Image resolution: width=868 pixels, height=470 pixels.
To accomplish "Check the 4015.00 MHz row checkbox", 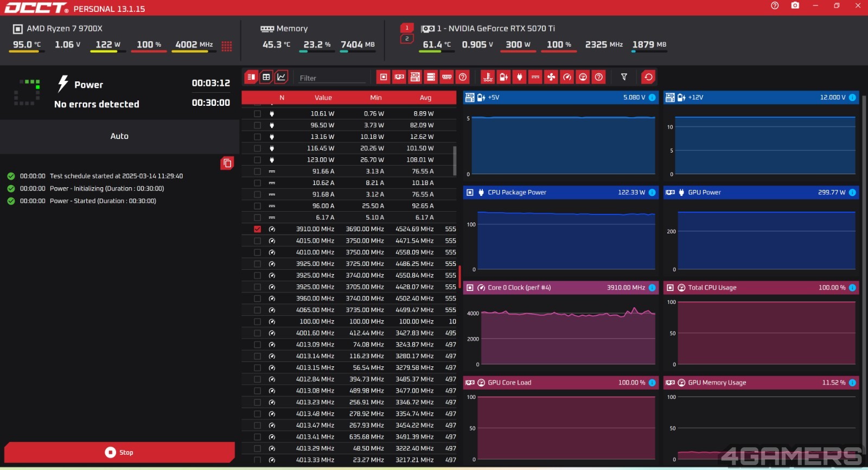I will 257,241.
